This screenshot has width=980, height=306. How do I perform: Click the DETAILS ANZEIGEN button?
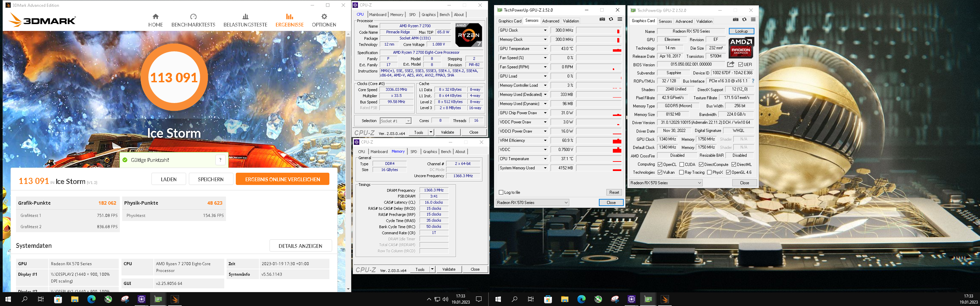click(300, 246)
